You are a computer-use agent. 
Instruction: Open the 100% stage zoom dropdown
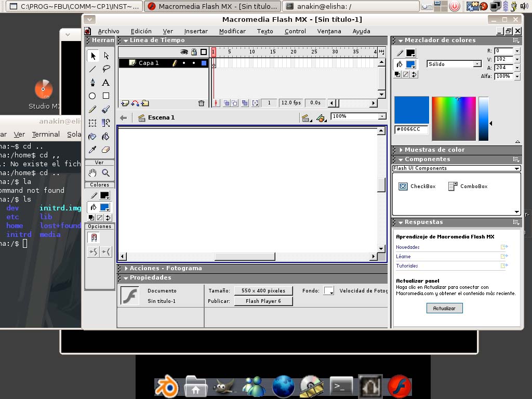[382, 116]
